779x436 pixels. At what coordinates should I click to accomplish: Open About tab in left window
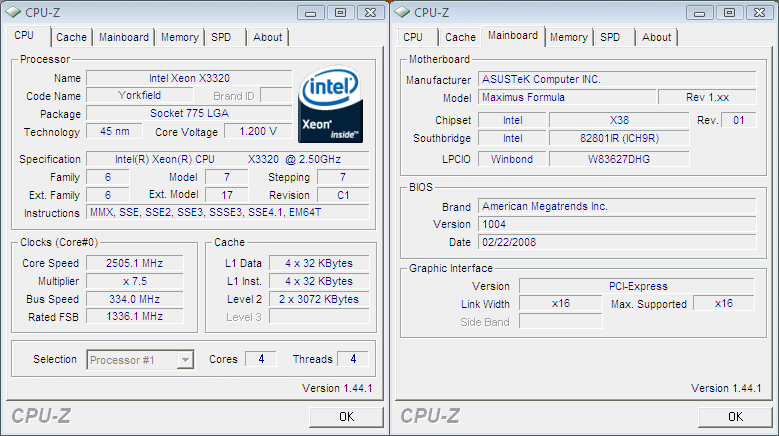click(x=267, y=37)
